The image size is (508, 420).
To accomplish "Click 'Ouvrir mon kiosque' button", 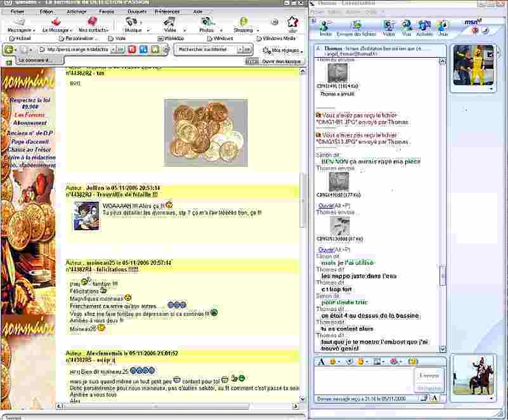I will click(282, 62).
